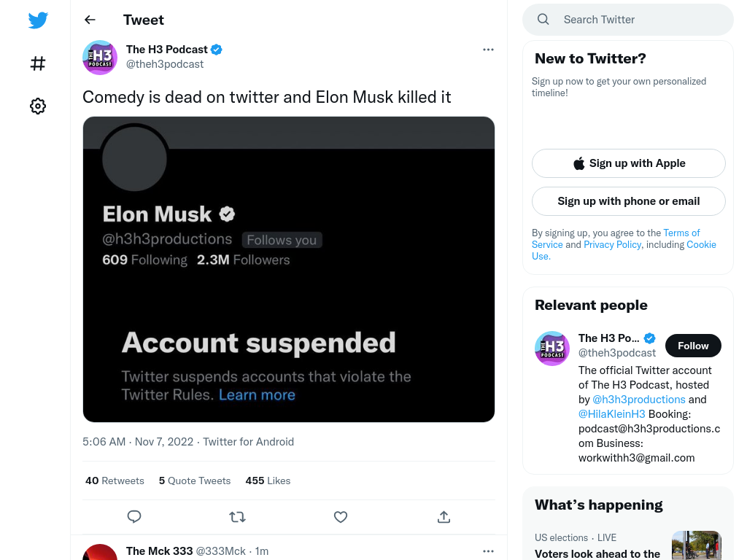747x560 pixels.
Task: Follow The H3 Podcast
Action: [693, 346]
